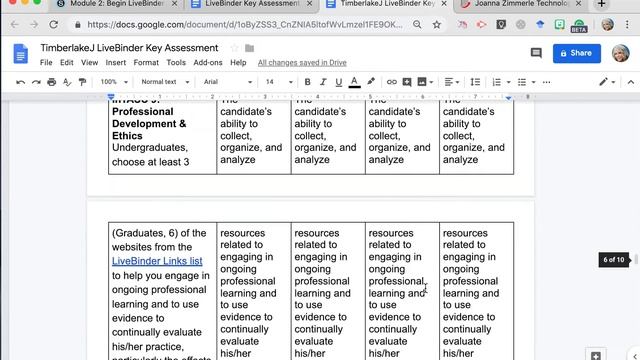Open the highlight color marker
The height and width of the screenshot is (360, 640).
[x=371, y=82]
